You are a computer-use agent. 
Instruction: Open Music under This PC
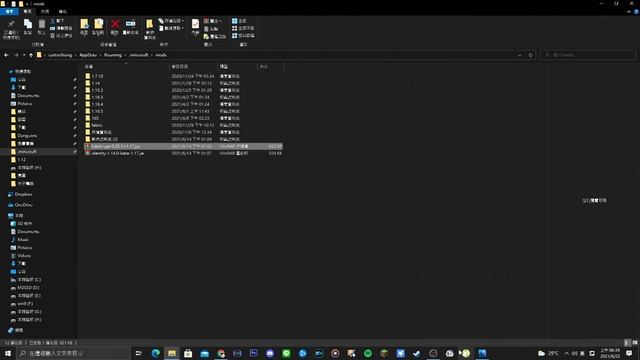point(23,240)
